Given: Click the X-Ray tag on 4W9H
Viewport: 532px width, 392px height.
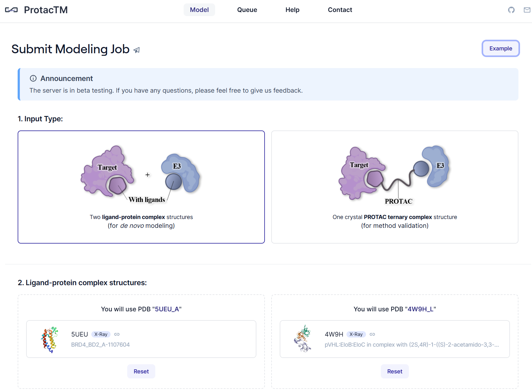Looking at the screenshot, I should point(356,334).
